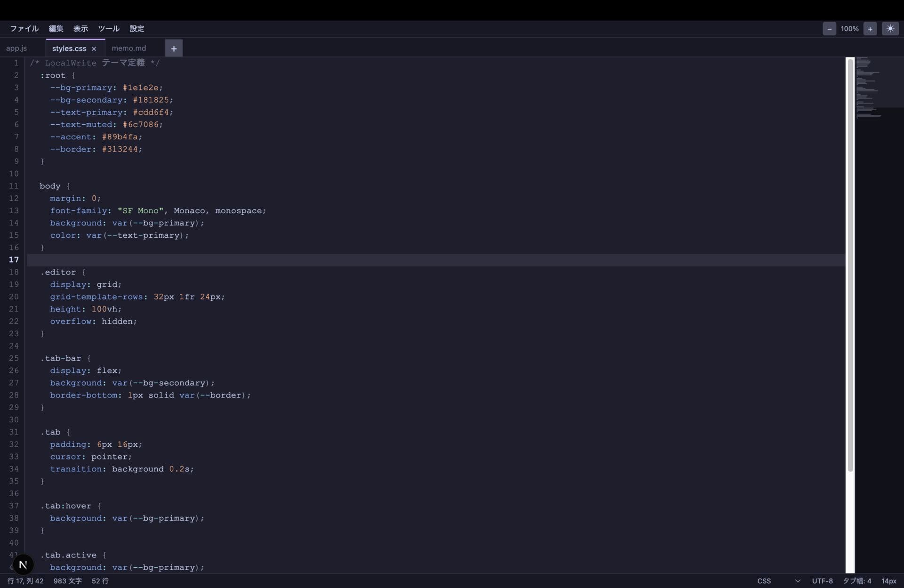Click the zoom out minus button
The height and width of the screenshot is (588, 904).
pyautogui.click(x=829, y=29)
